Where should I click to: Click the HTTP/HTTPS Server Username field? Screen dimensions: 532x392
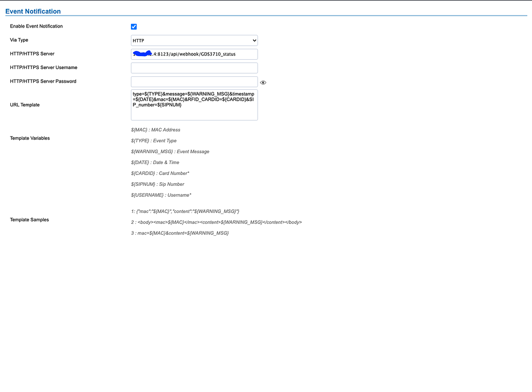point(194,67)
